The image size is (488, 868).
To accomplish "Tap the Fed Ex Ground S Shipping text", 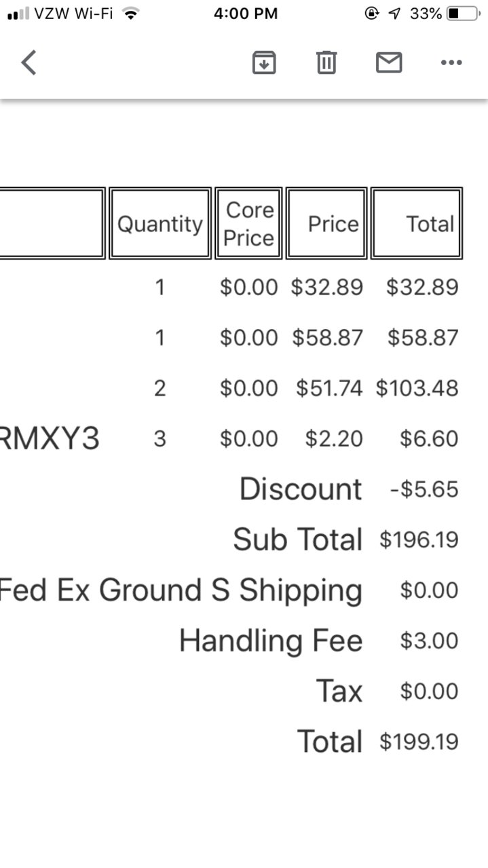I will click(x=181, y=590).
